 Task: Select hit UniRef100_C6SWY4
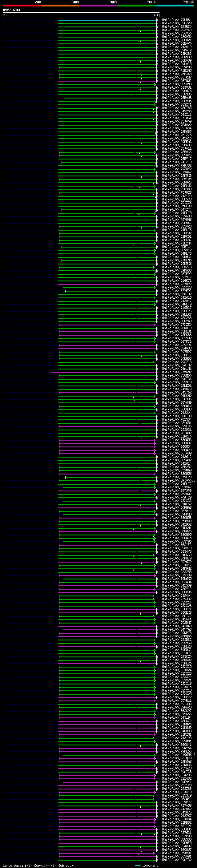coord(177,799)
